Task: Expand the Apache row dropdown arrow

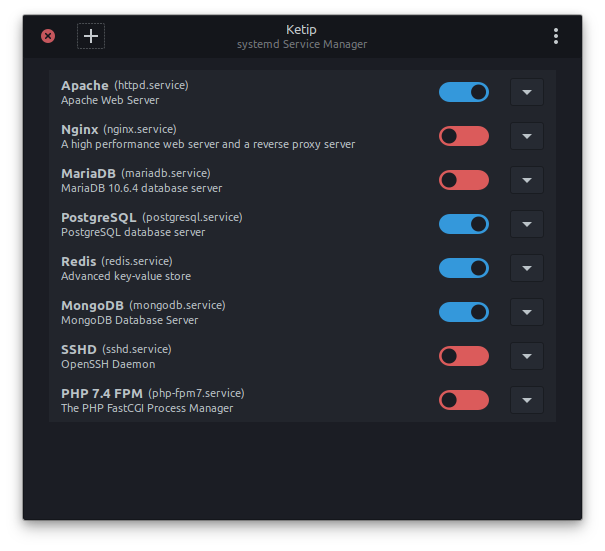Action: [527, 92]
